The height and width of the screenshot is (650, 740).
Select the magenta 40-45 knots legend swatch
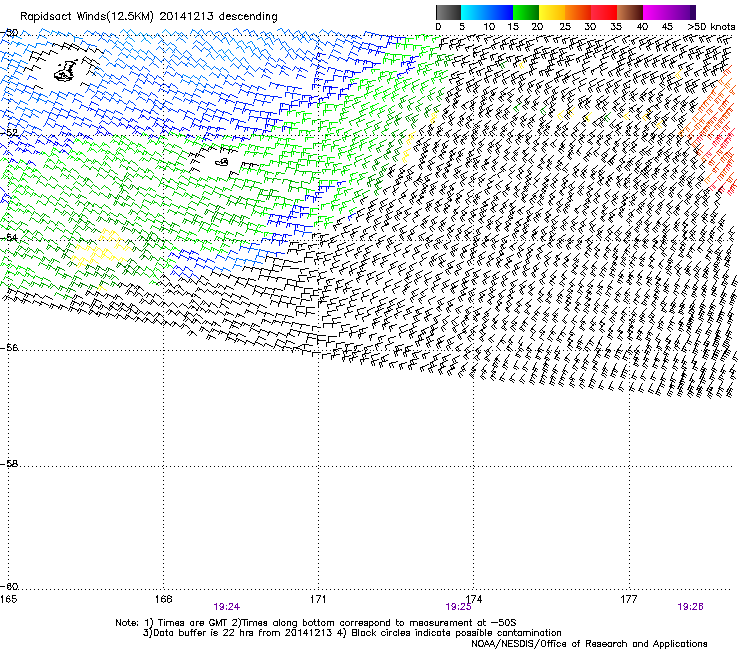(656, 12)
